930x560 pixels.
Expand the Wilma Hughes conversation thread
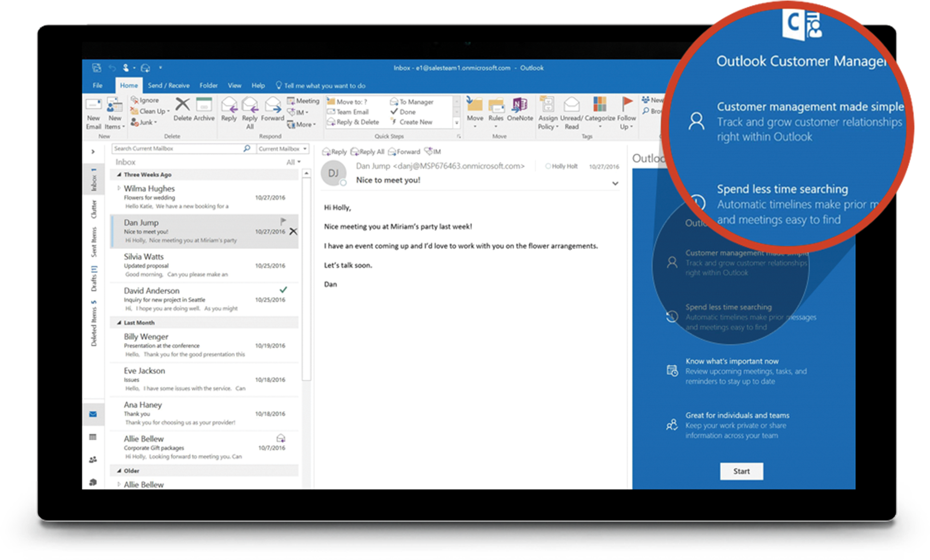[x=118, y=188]
